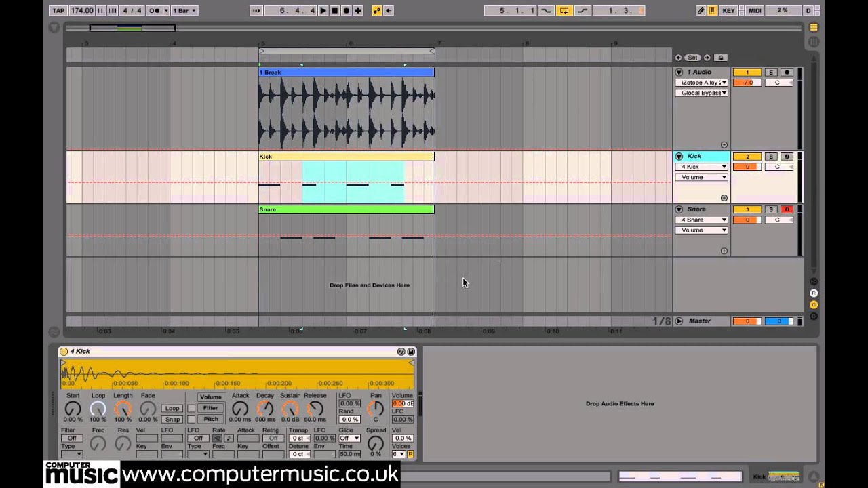Toggle the Voices retrigger R button
This screenshot has width=868, height=488.
[x=410, y=454]
